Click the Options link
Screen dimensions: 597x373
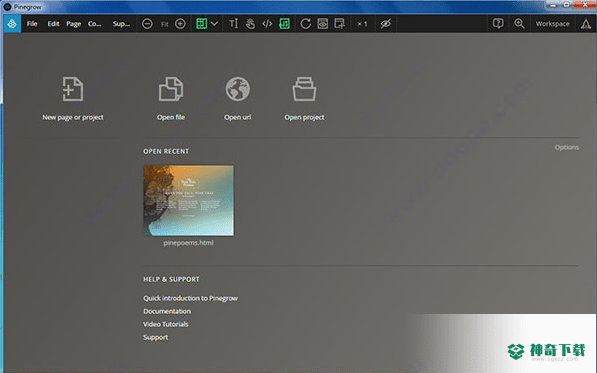pos(567,147)
